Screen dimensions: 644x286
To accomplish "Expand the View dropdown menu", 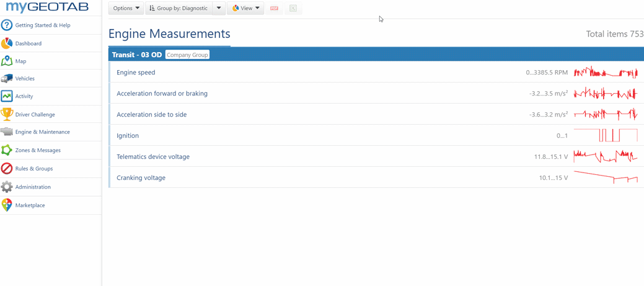I will (x=245, y=9).
